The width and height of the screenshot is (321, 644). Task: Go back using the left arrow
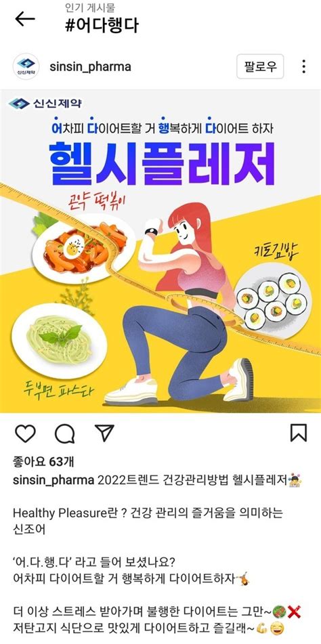(x=24, y=19)
